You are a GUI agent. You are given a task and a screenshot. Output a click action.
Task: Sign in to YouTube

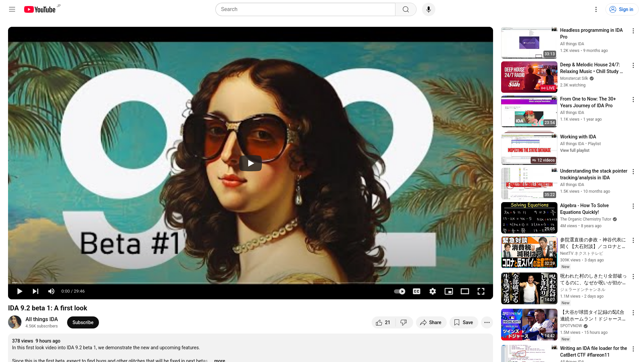pos(622,9)
